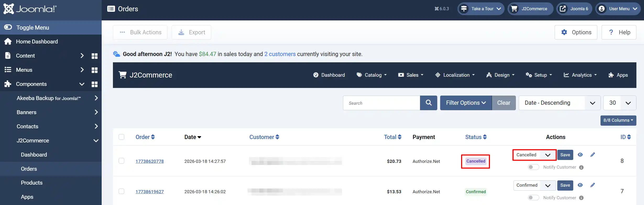644x205 pixels.
Task: Sort orders by the Customer column
Action: 264,137
